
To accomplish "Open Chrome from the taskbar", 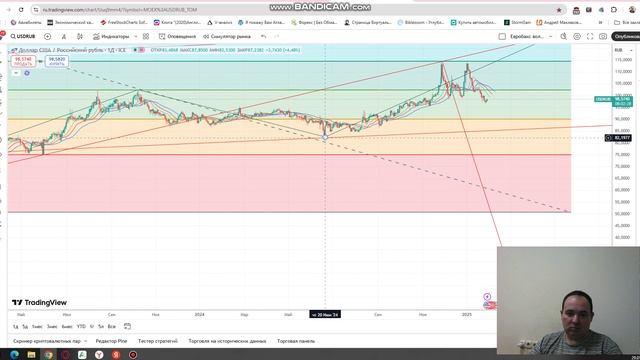I will [x=48, y=355].
